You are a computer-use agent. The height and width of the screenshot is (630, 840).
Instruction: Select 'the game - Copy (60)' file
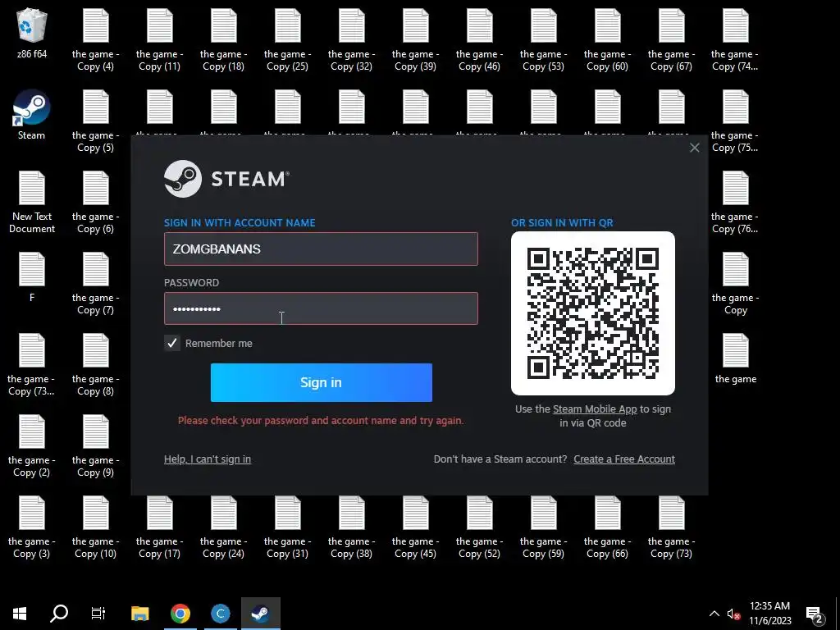click(x=607, y=39)
